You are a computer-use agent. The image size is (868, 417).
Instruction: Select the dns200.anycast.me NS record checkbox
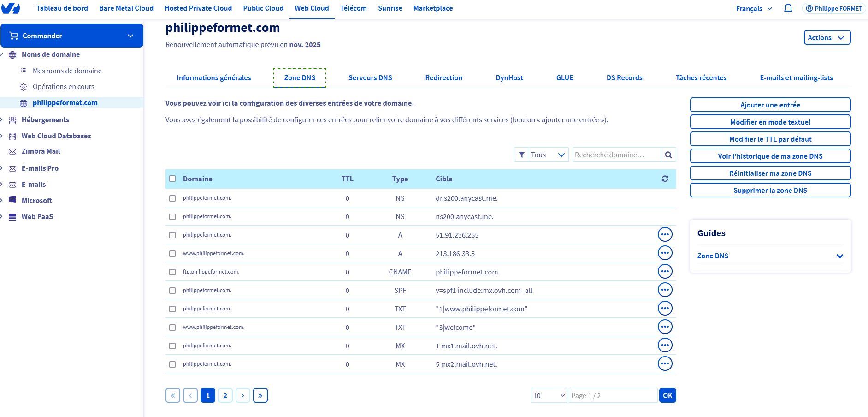pyautogui.click(x=172, y=198)
